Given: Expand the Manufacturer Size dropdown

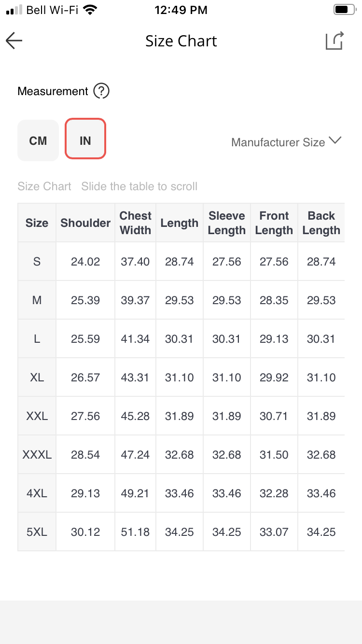Looking at the screenshot, I should (x=286, y=142).
